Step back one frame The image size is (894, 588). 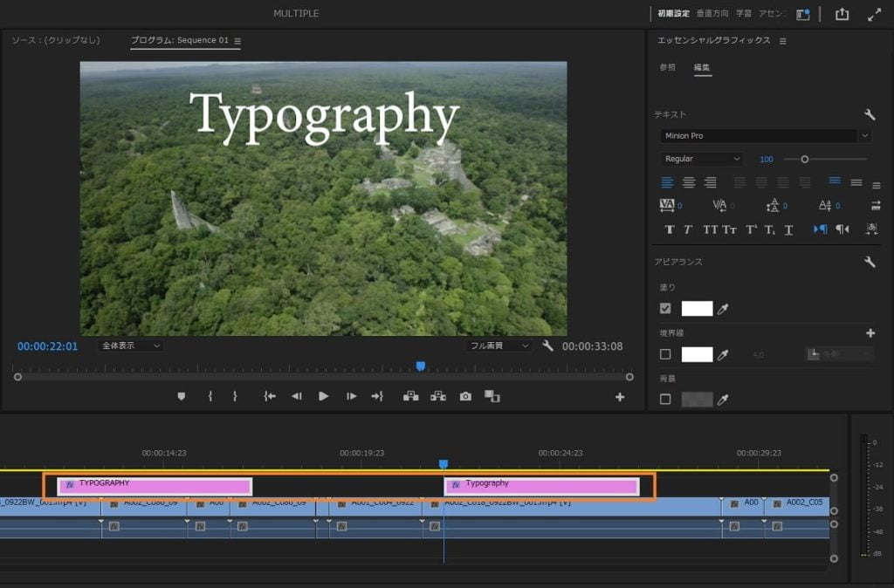click(x=296, y=396)
